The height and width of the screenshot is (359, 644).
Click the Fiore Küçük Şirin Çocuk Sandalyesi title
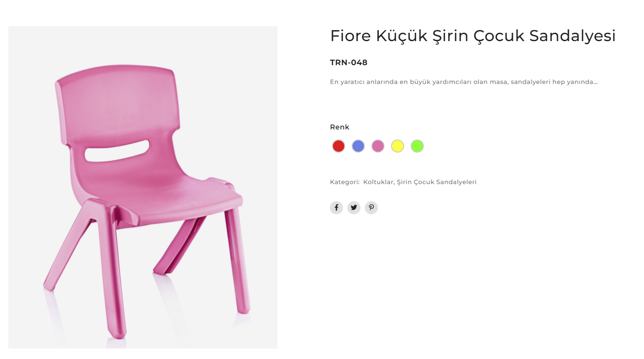(473, 36)
